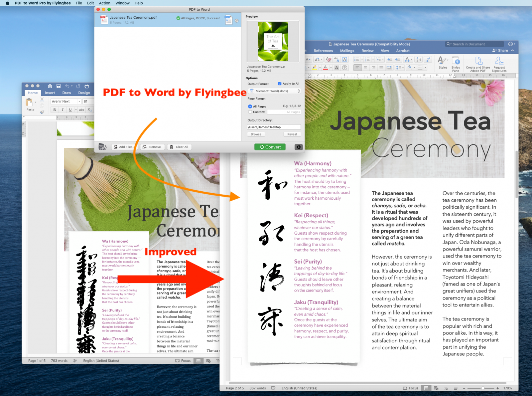Screen dimensions: 532x396
Task: Open the Microsoft Word(.docx) output format dropdown
Action: (274, 91)
